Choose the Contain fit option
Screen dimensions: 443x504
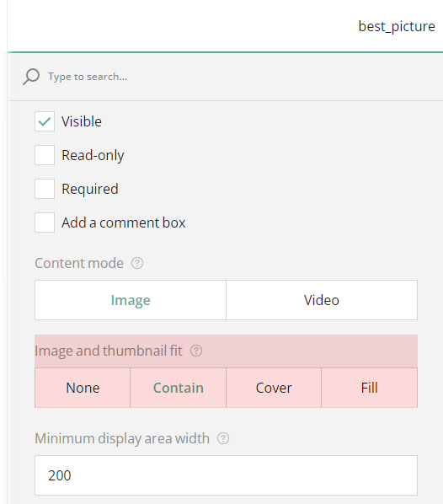pyautogui.click(x=179, y=388)
